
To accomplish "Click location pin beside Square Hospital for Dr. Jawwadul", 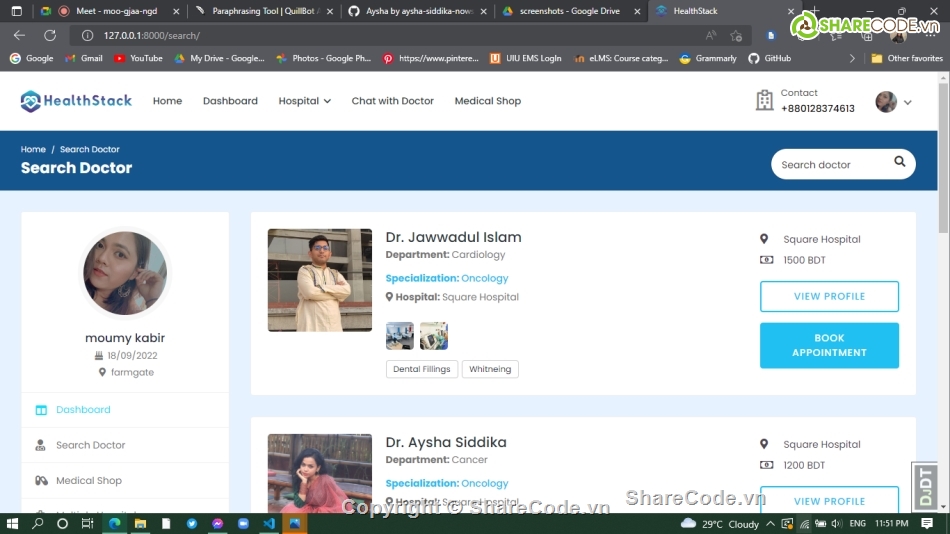I will pos(764,239).
